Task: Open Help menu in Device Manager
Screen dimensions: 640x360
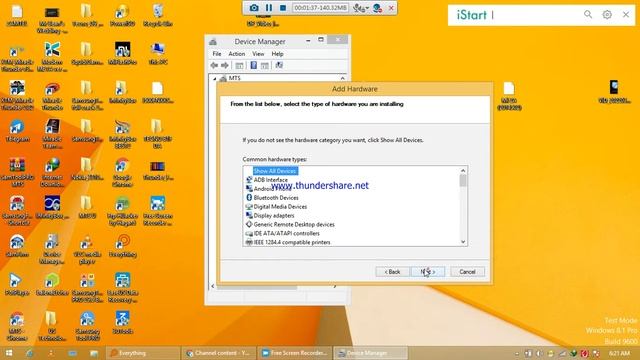Action: 277,54
